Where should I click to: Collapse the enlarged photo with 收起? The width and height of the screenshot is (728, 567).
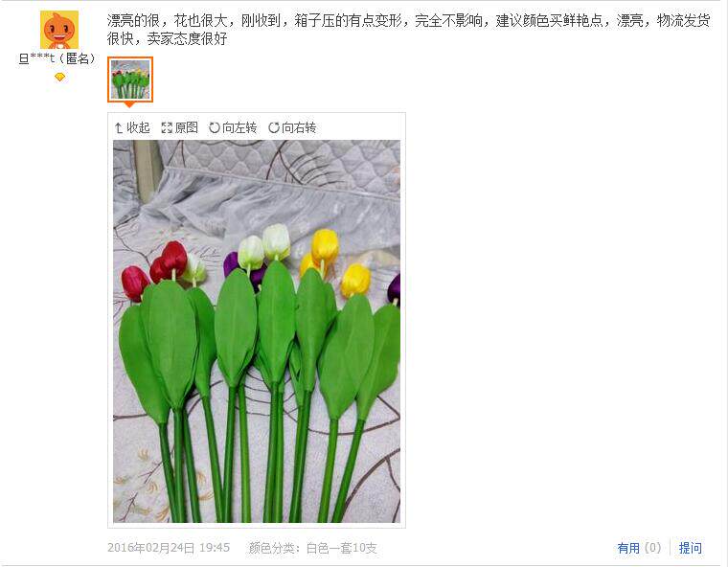pyautogui.click(x=132, y=127)
